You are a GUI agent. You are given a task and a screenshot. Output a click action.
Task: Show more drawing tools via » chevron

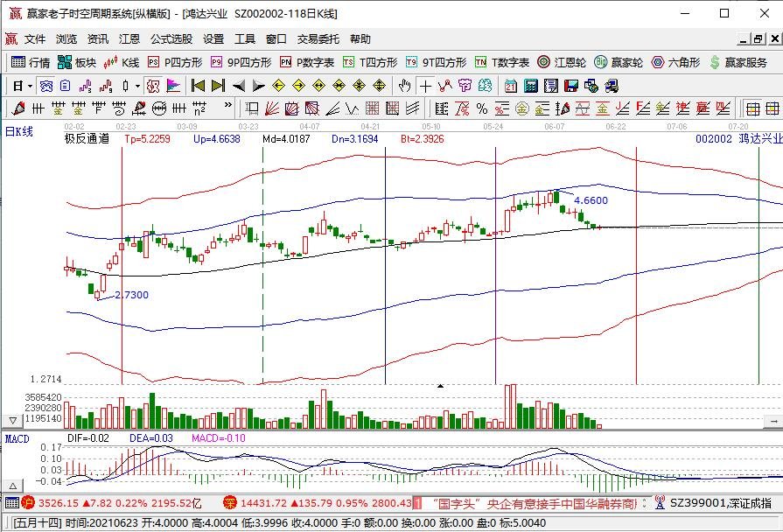point(228,105)
